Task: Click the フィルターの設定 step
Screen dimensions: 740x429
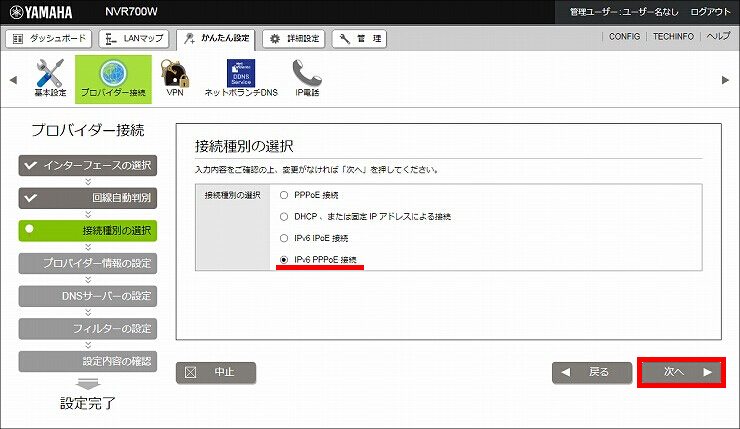Action: click(x=88, y=329)
